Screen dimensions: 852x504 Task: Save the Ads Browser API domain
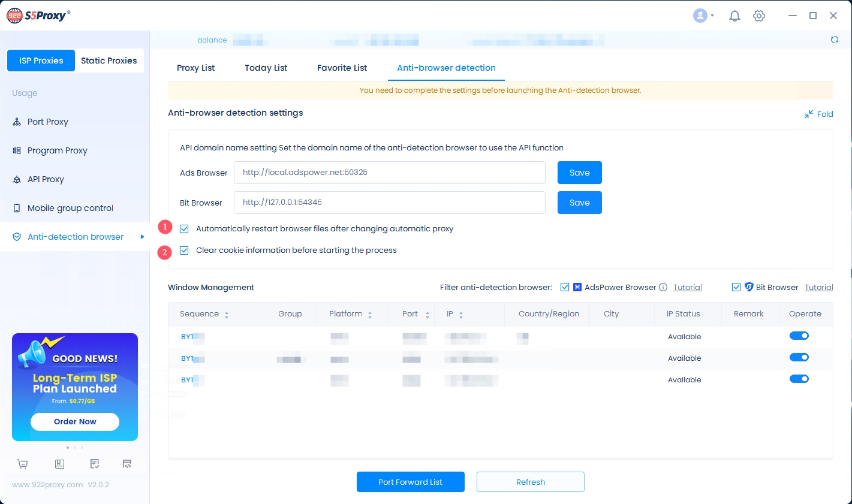[579, 173]
